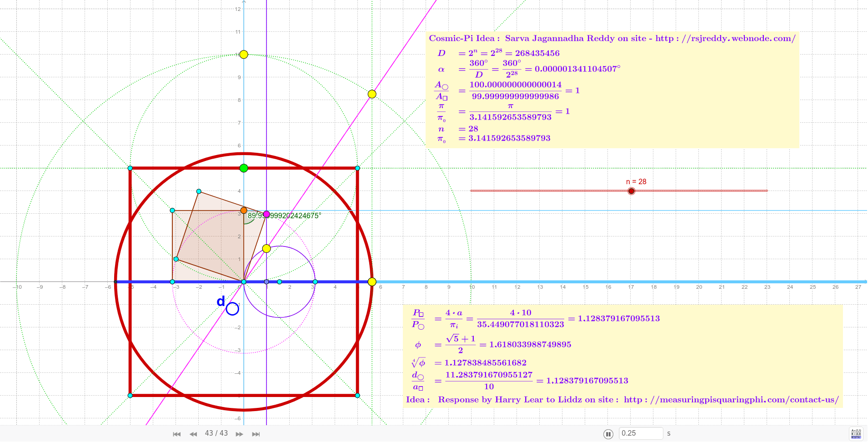This screenshot has height=442, width=868.
Task: Click the α = 0.000001341104507° formula
Action: tap(529, 69)
